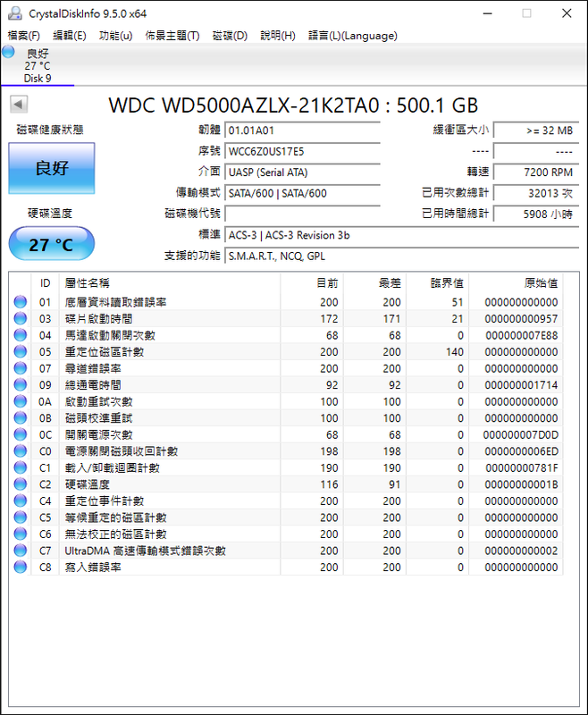Click the standard field ACS-3 Revision 3b
The height and width of the screenshot is (715, 588).
[x=401, y=235]
